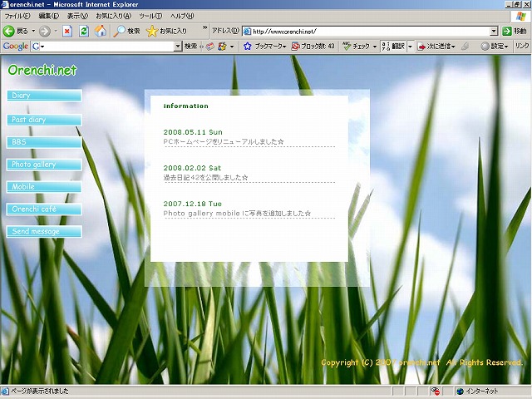Image resolution: width=532 pixels, height=399 pixels.
Task: Open the Forward button history dropdown arrow
Action: tap(56, 32)
